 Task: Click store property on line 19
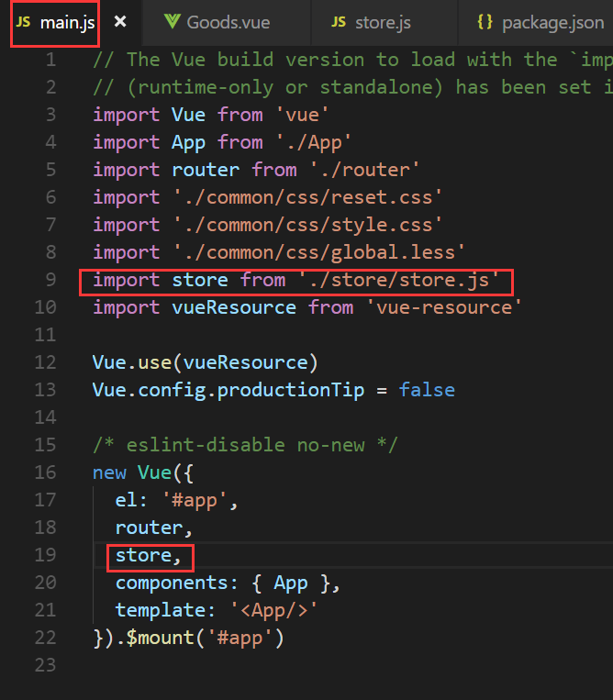[143, 555]
